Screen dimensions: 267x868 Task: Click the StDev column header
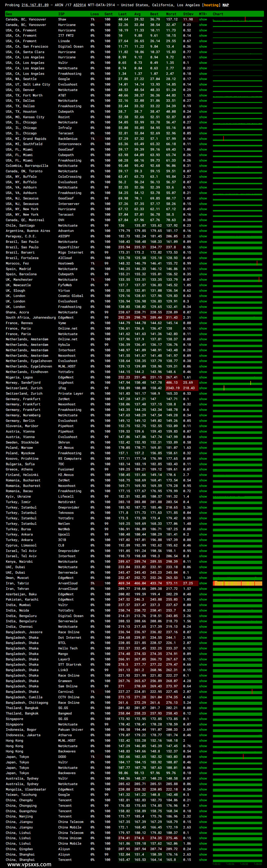(x=188, y=14)
